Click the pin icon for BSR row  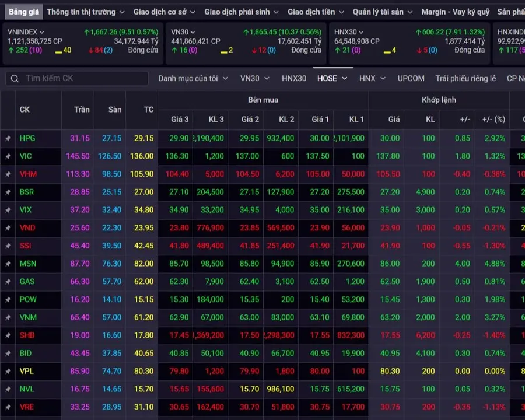8,192
